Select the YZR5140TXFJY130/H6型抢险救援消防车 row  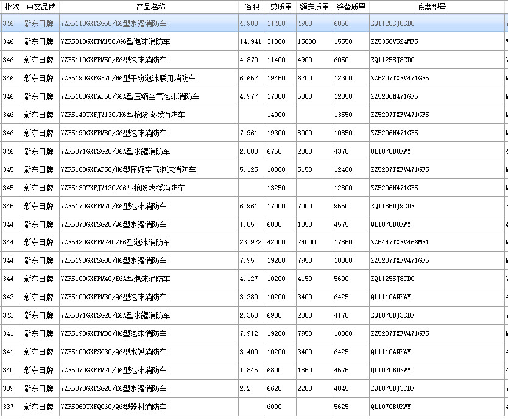tap(122, 115)
